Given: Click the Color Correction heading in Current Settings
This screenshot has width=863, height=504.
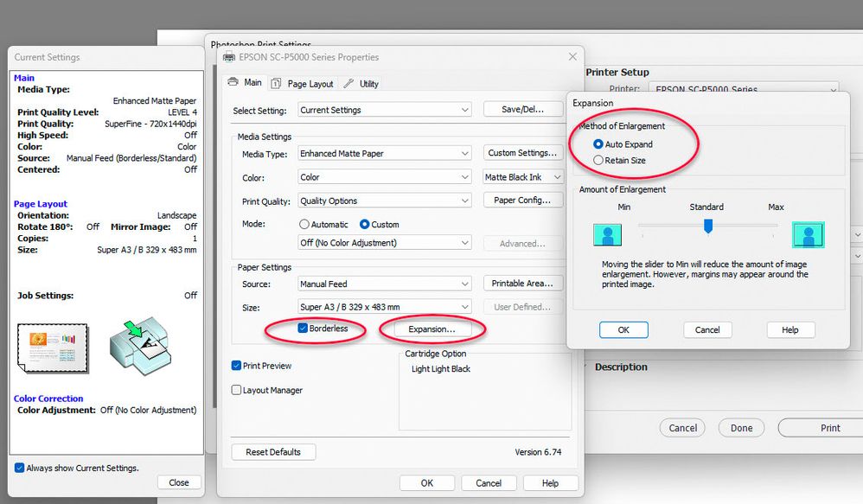Looking at the screenshot, I should click(x=48, y=399).
